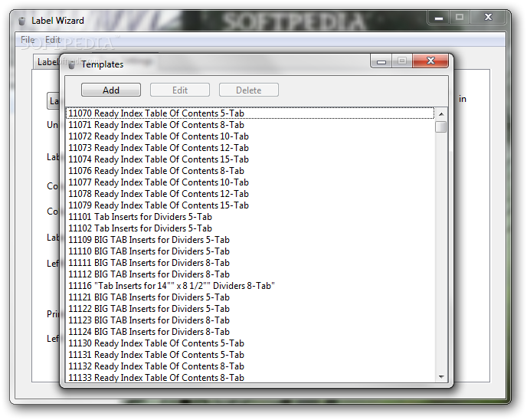The image size is (527, 420).
Task: Click the Label Wizard title bar icon
Action: (x=22, y=21)
